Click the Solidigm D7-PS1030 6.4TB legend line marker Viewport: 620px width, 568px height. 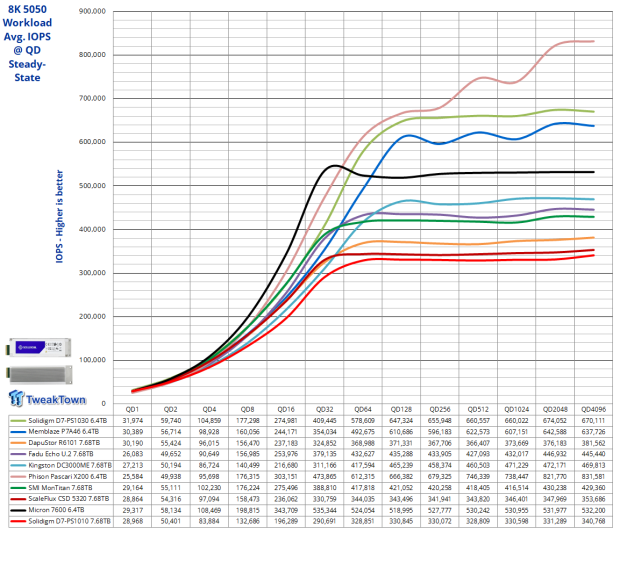click(x=18, y=419)
